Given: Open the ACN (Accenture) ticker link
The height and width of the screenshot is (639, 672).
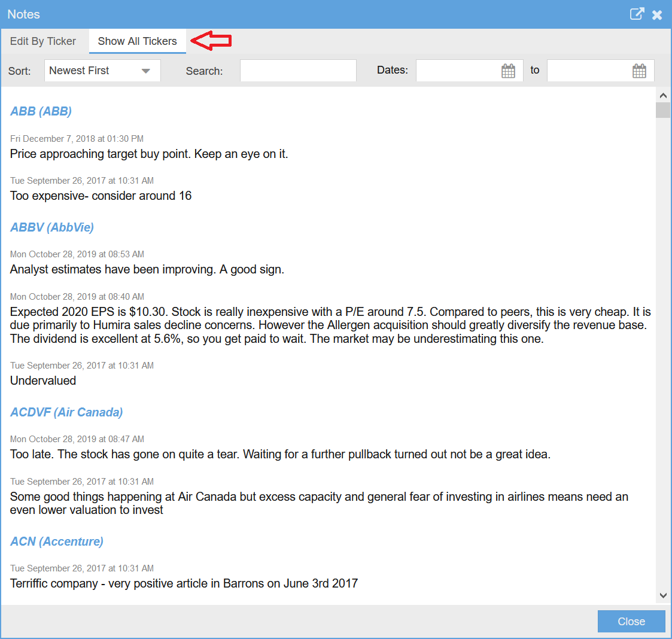Looking at the screenshot, I should (57, 541).
